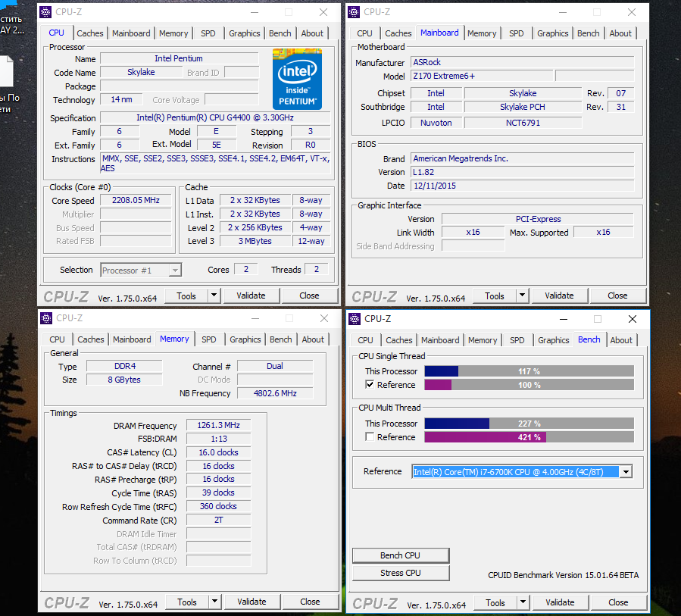Click the Threads count value 2
The image size is (681, 616).
[317, 269]
